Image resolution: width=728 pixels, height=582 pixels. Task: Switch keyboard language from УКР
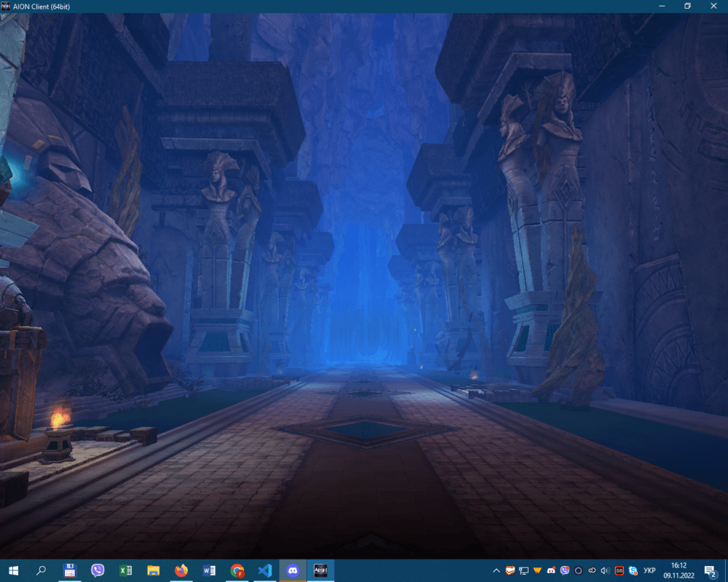650,570
